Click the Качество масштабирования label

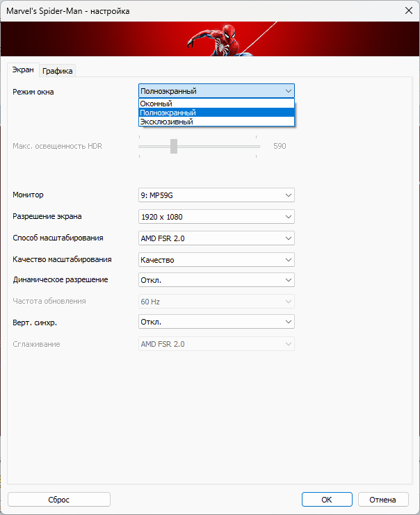62,259
